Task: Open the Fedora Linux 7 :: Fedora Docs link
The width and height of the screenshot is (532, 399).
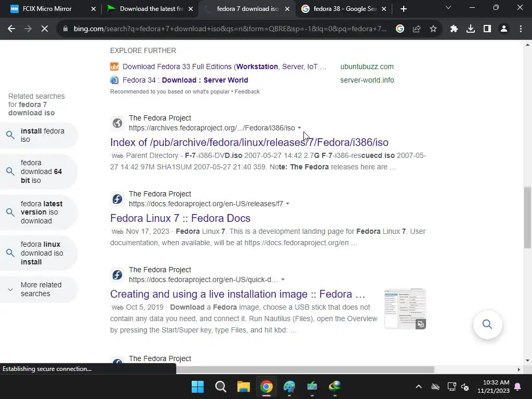Action: click(x=180, y=218)
